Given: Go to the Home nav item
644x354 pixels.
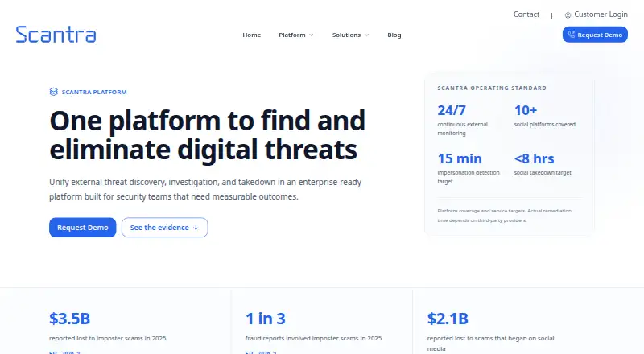Looking at the screenshot, I should 252,35.
